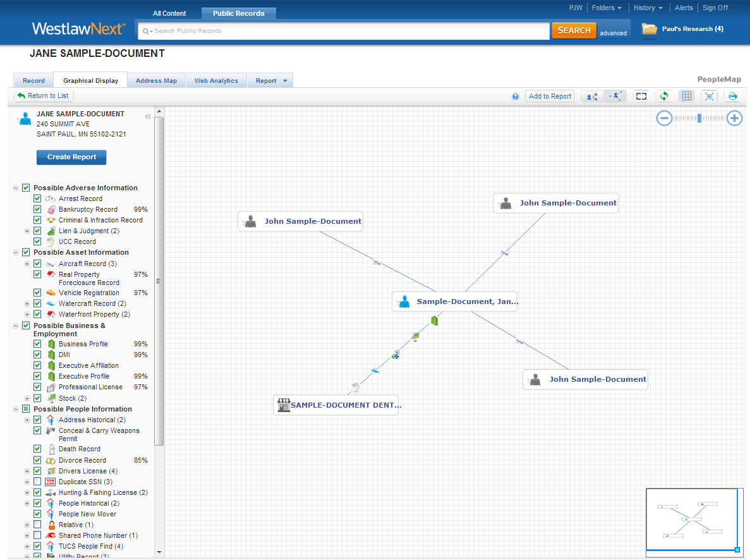Click the zoom slider handle
The width and height of the screenshot is (750, 560).
pos(699,118)
